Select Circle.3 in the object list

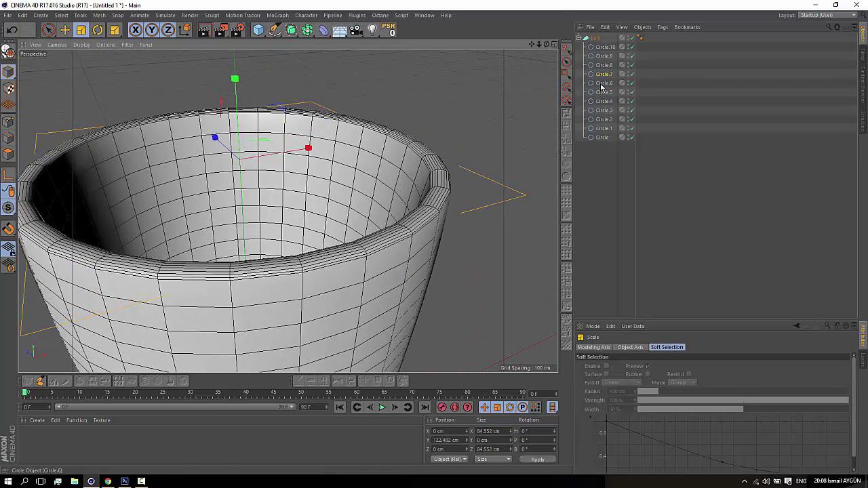pyautogui.click(x=604, y=110)
